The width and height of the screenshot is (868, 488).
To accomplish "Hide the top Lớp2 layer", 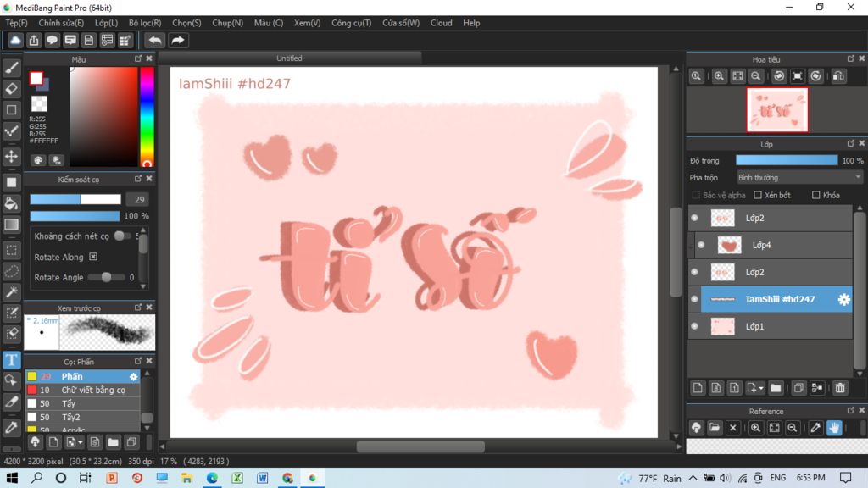I will tap(694, 218).
